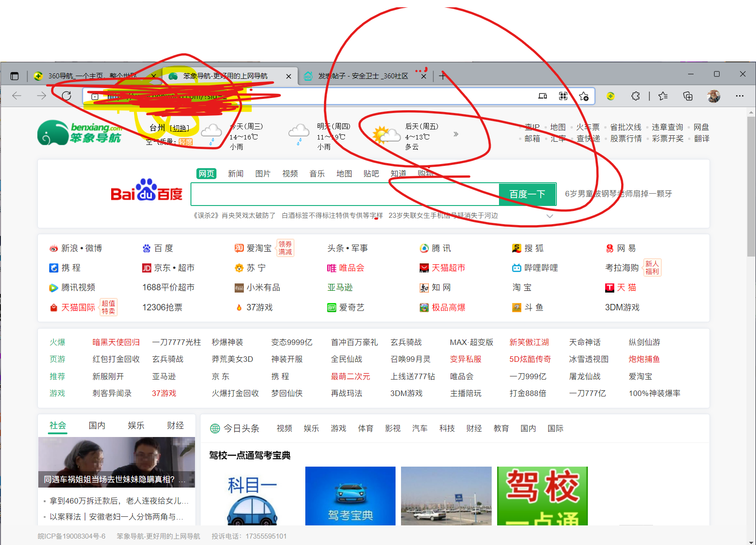Viewport: 756px width, 545px height.
Task: Switch to the 娱乐 news tab on left
Action: pyautogui.click(x=136, y=425)
